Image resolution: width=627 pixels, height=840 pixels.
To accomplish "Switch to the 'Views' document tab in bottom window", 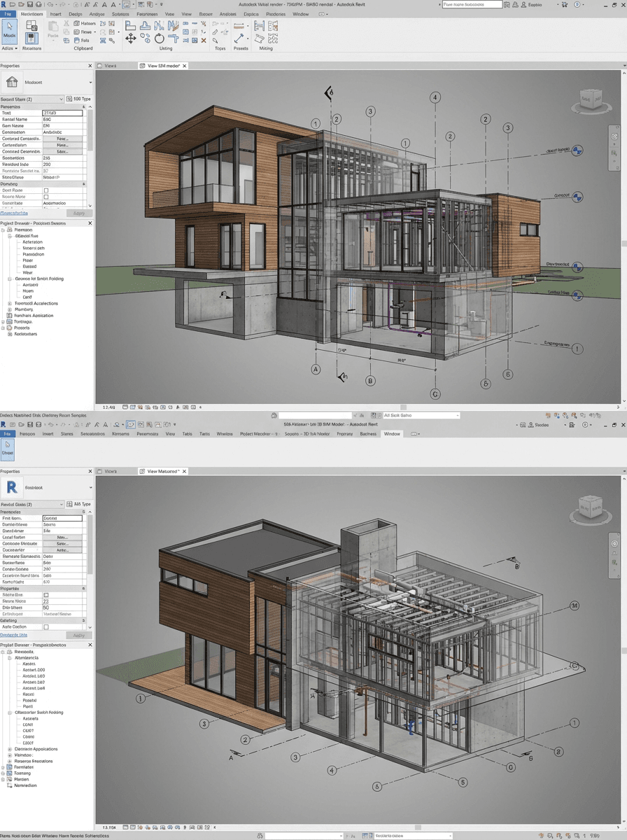I will point(111,472).
